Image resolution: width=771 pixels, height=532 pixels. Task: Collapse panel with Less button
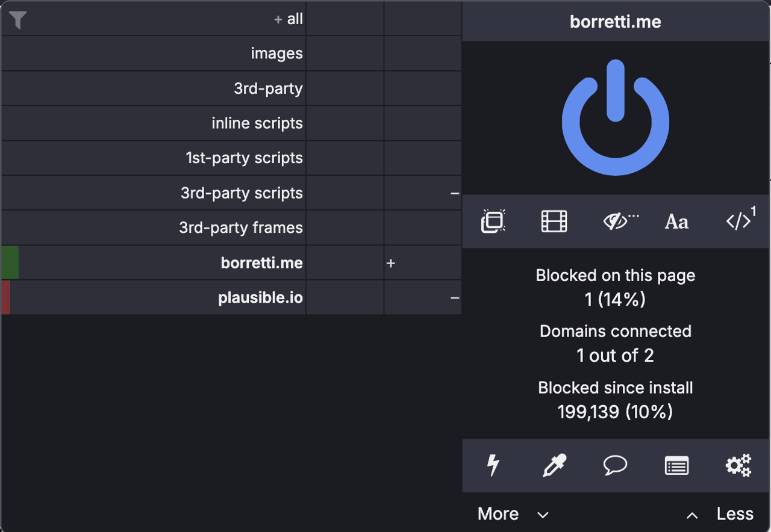[x=720, y=514]
